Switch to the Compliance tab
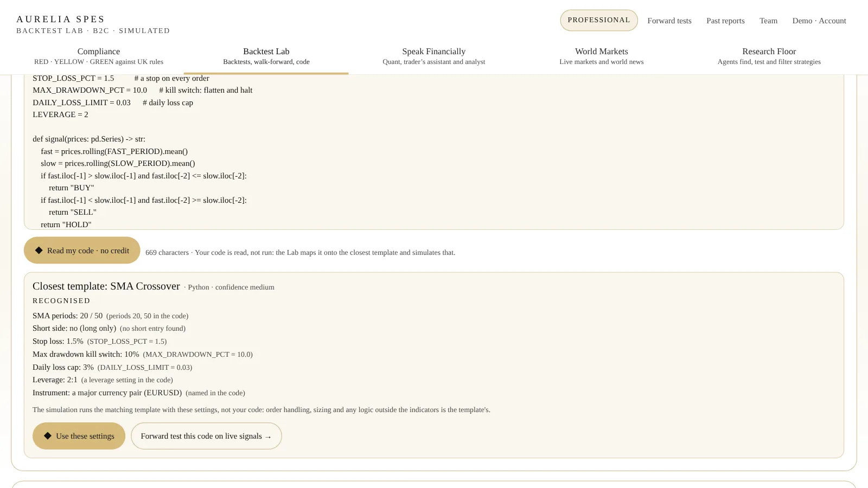Image resolution: width=868 pixels, height=488 pixels. [x=99, y=56]
